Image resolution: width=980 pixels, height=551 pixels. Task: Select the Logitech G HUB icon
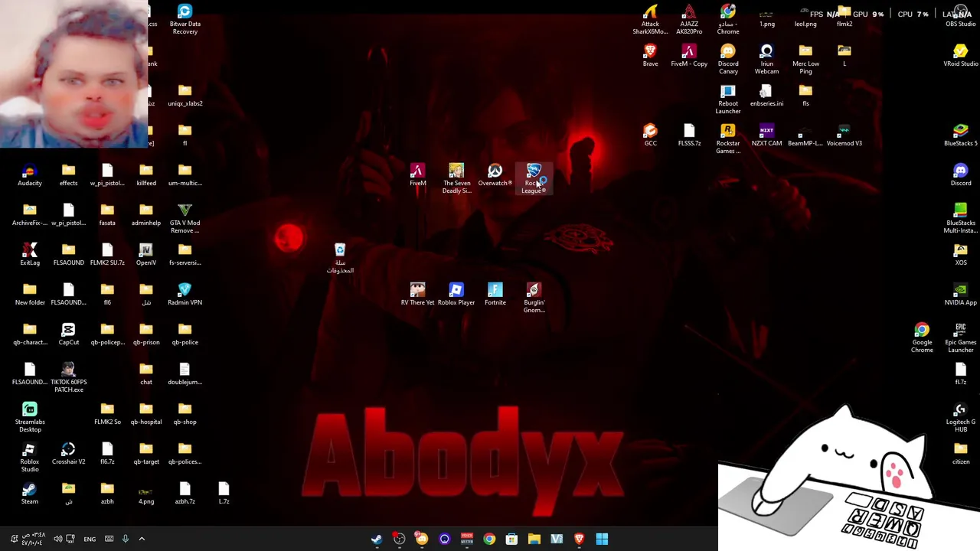tap(961, 417)
